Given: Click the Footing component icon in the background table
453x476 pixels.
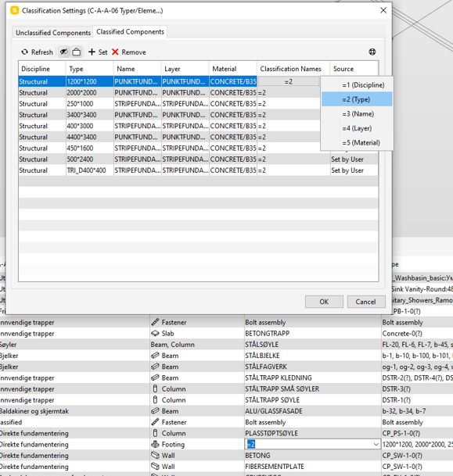Looking at the screenshot, I should click(x=155, y=444).
